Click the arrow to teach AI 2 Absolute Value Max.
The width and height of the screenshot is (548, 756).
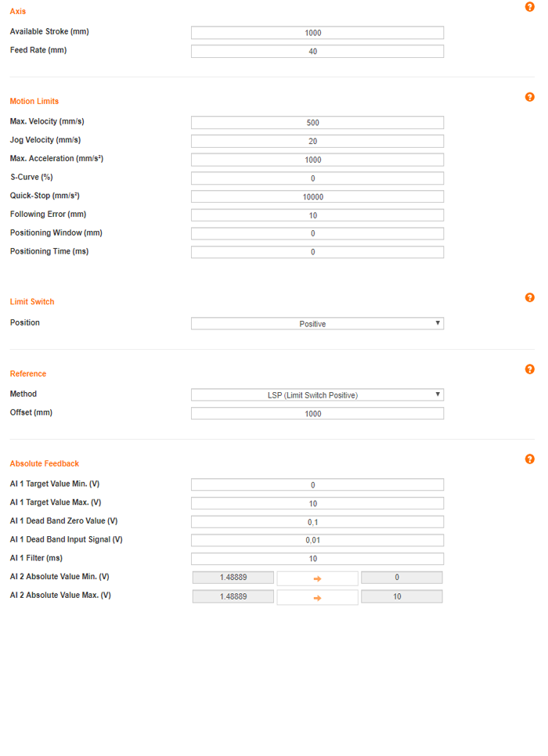[317, 597]
